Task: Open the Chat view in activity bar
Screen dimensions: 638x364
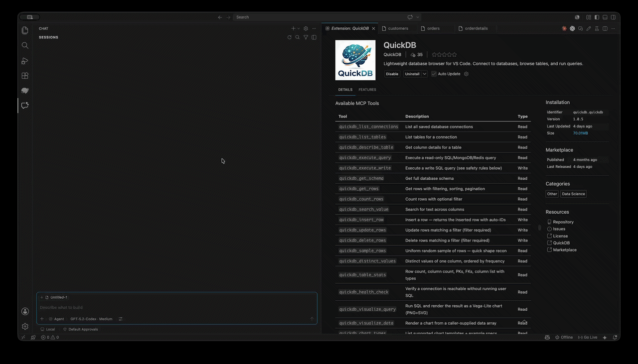Action: [x=25, y=106]
